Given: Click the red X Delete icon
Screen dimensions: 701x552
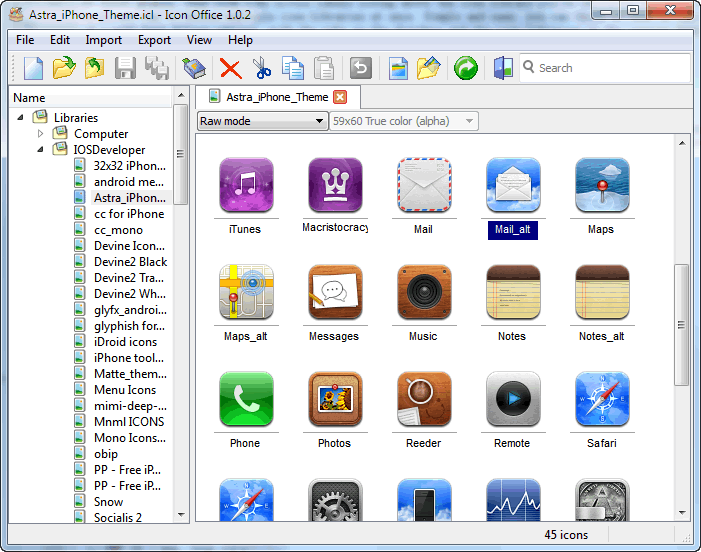Looking at the screenshot, I should pos(231,69).
